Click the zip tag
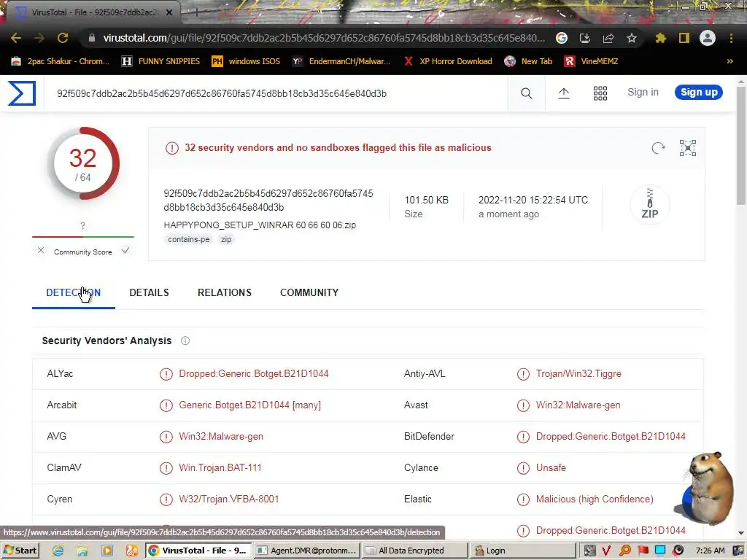This screenshot has height=560, width=747. (226, 239)
